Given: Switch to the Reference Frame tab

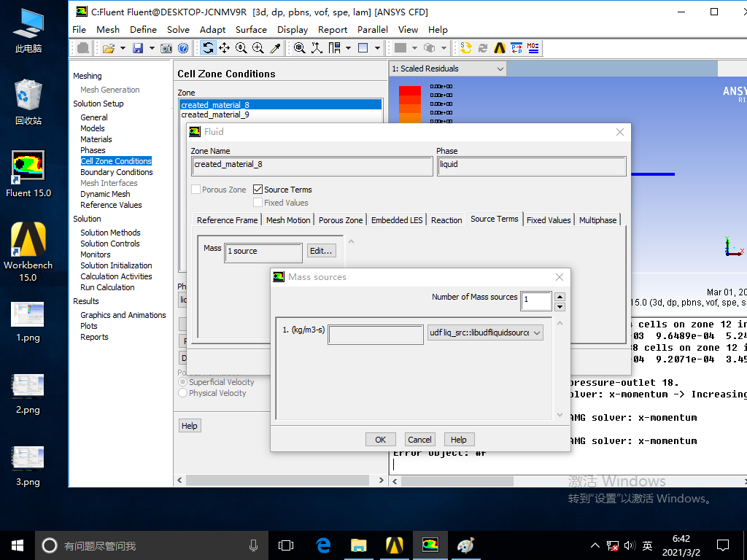Looking at the screenshot, I should [x=228, y=220].
